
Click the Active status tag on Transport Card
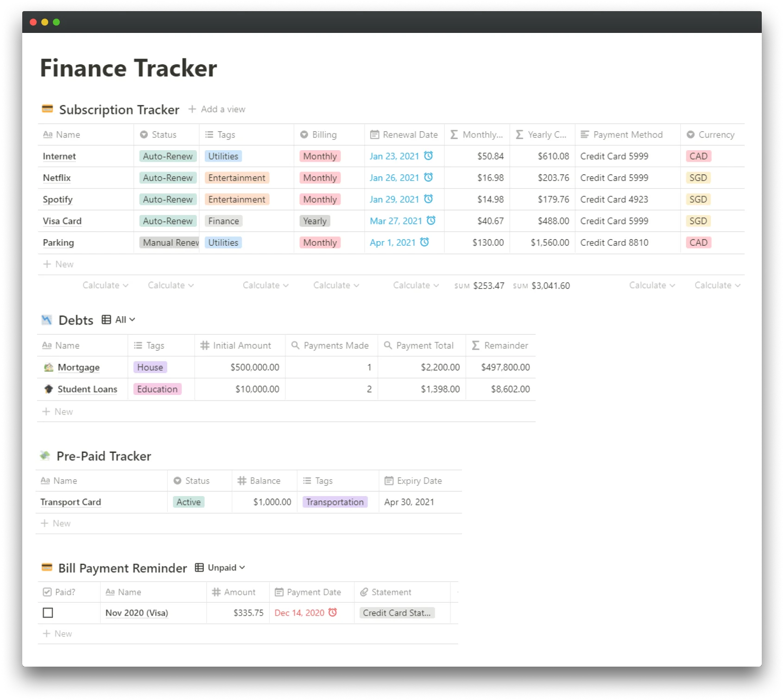[x=189, y=502]
